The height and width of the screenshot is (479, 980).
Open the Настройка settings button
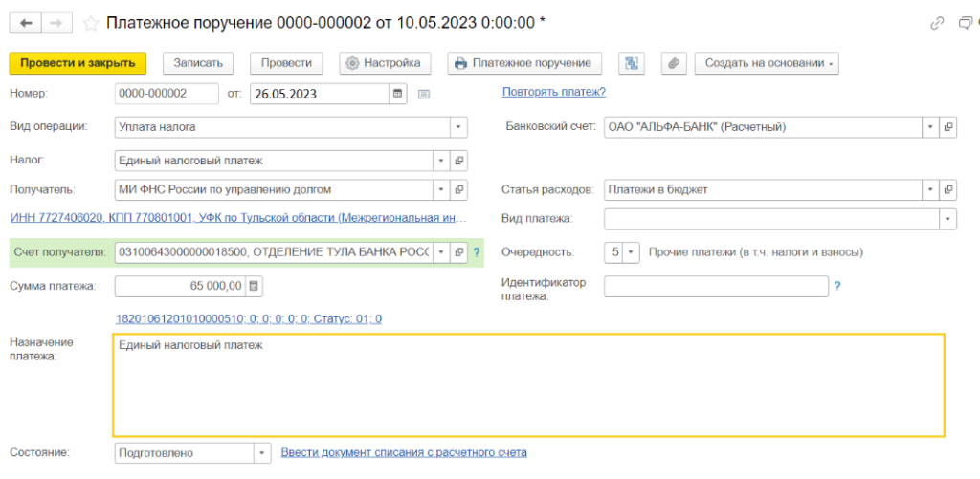[385, 63]
